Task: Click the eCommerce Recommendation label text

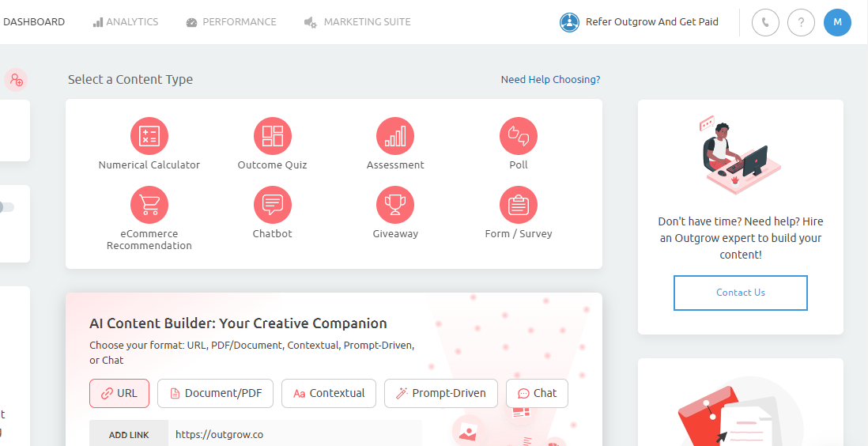Action: pyautogui.click(x=149, y=240)
